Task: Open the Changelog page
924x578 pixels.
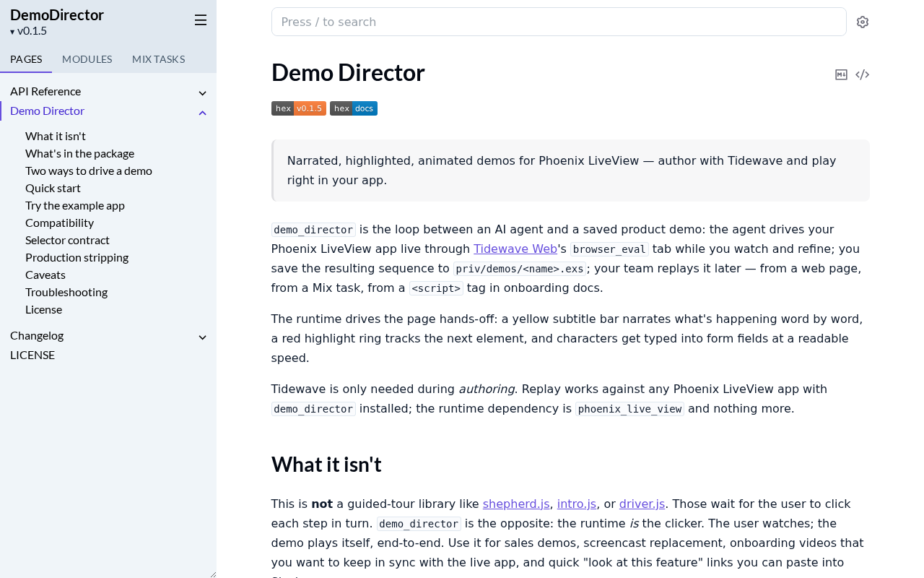Action: tap(37, 335)
